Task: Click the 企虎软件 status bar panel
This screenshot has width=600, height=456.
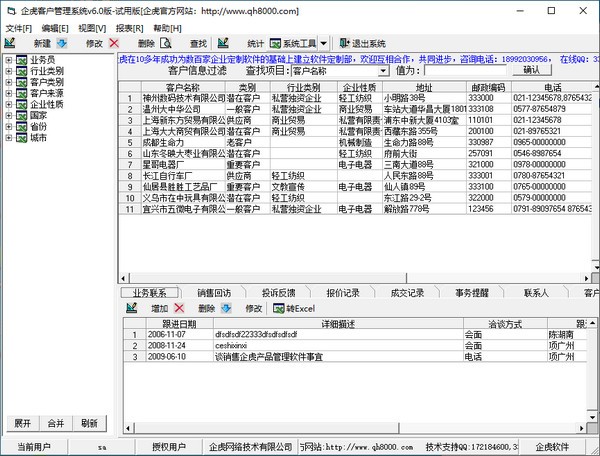Action: pos(552,447)
